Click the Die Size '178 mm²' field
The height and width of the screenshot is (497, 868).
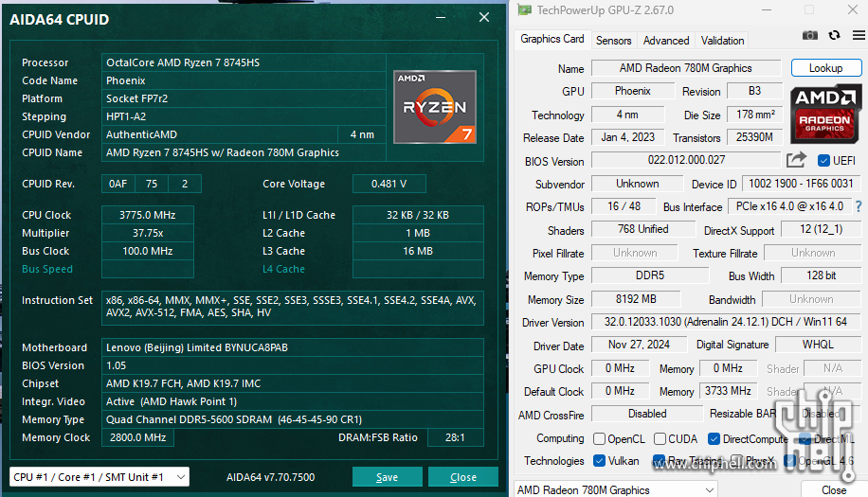click(x=755, y=115)
